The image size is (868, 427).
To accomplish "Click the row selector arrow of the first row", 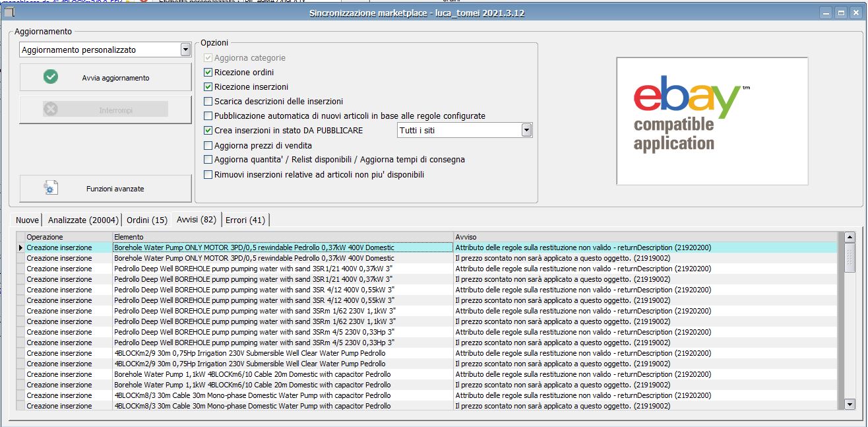I will tap(20, 247).
